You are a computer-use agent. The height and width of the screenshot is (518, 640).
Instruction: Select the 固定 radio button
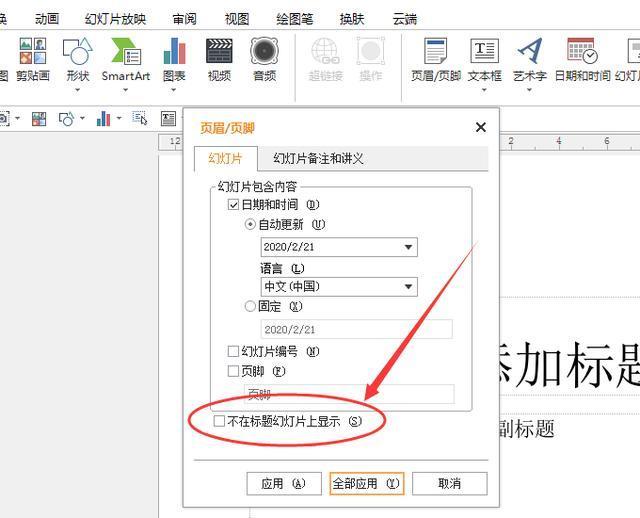pyautogui.click(x=251, y=307)
